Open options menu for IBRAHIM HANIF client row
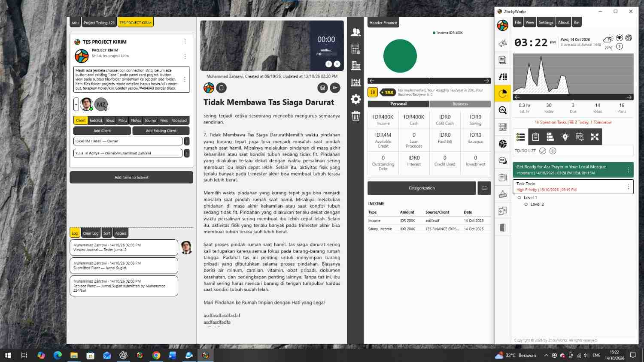Viewport: 644px width, 362px height. (187, 141)
